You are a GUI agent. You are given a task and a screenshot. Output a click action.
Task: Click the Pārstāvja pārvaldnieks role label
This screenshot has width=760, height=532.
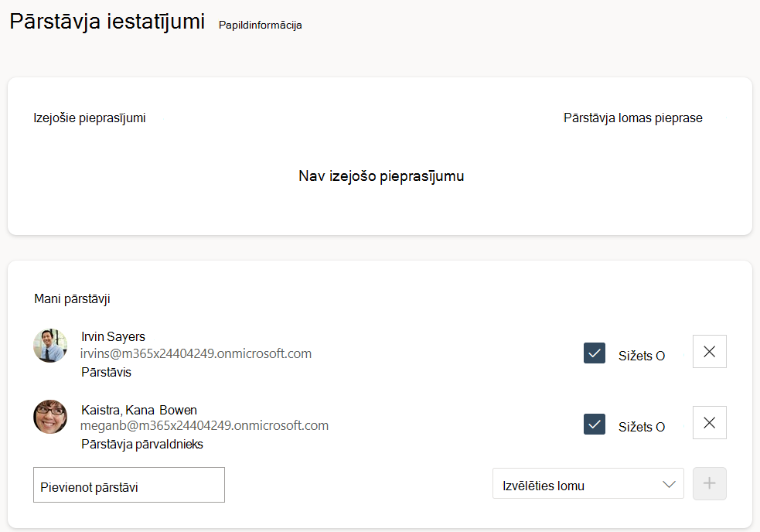pyautogui.click(x=142, y=444)
